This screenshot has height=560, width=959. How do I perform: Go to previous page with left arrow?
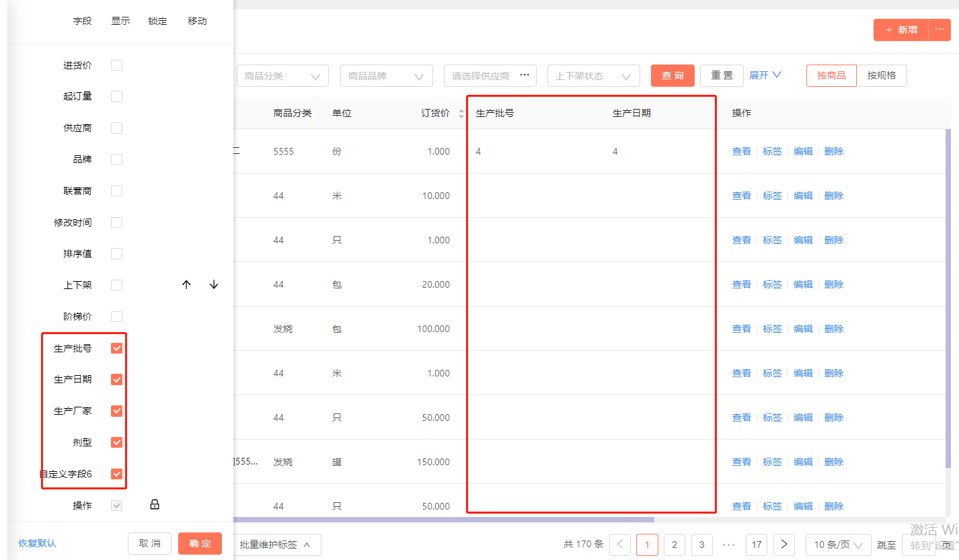tap(620, 545)
